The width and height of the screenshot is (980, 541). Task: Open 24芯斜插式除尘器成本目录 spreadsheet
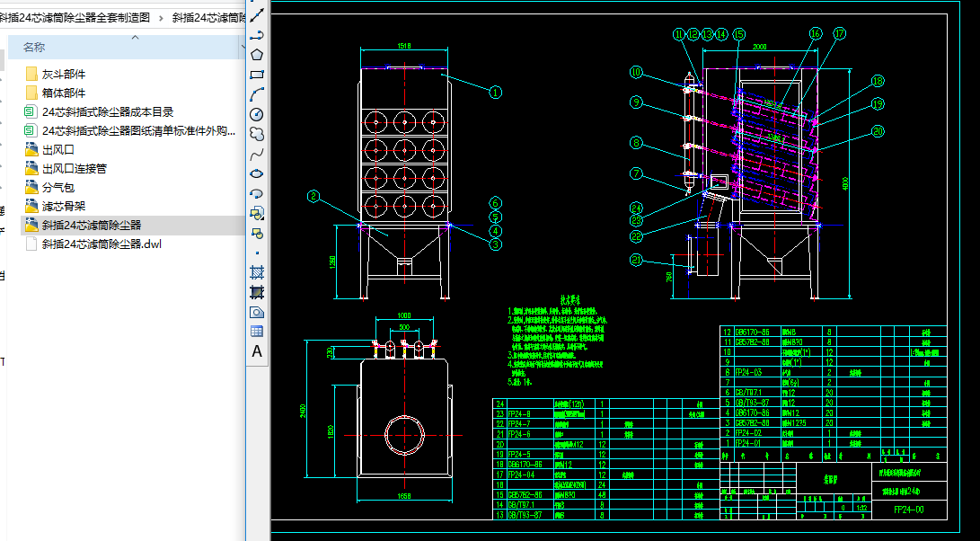pyautogui.click(x=107, y=111)
